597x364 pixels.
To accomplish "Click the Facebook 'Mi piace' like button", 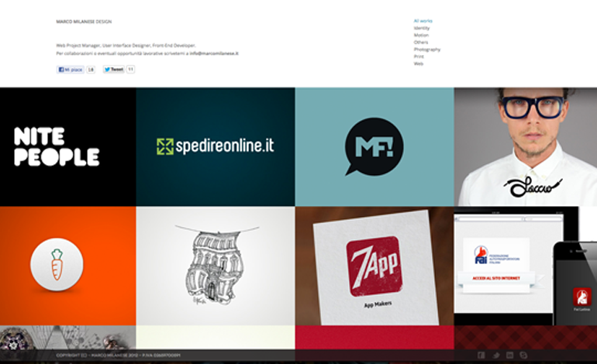I will (71, 70).
